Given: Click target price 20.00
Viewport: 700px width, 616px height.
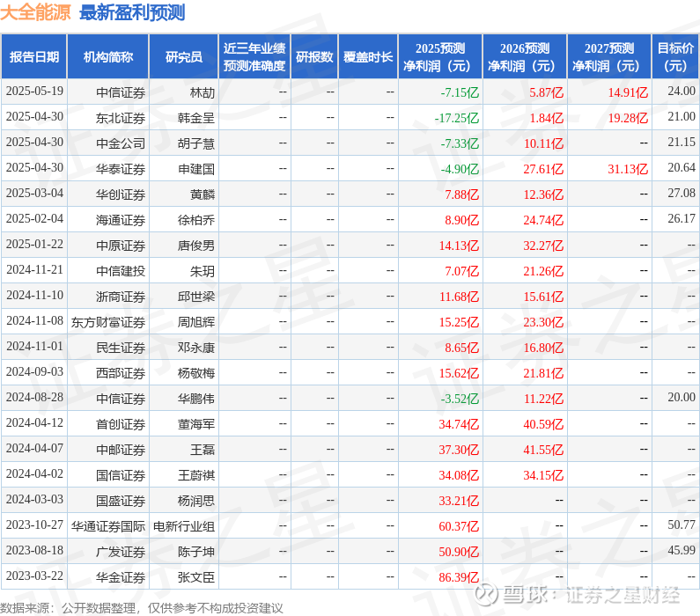Looking at the screenshot, I should [682, 397].
